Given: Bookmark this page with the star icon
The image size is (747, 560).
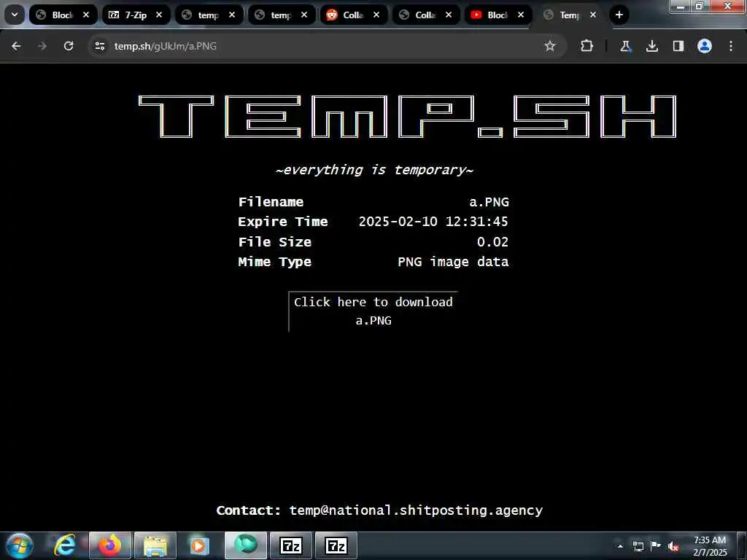Looking at the screenshot, I should (x=550, y=46).
